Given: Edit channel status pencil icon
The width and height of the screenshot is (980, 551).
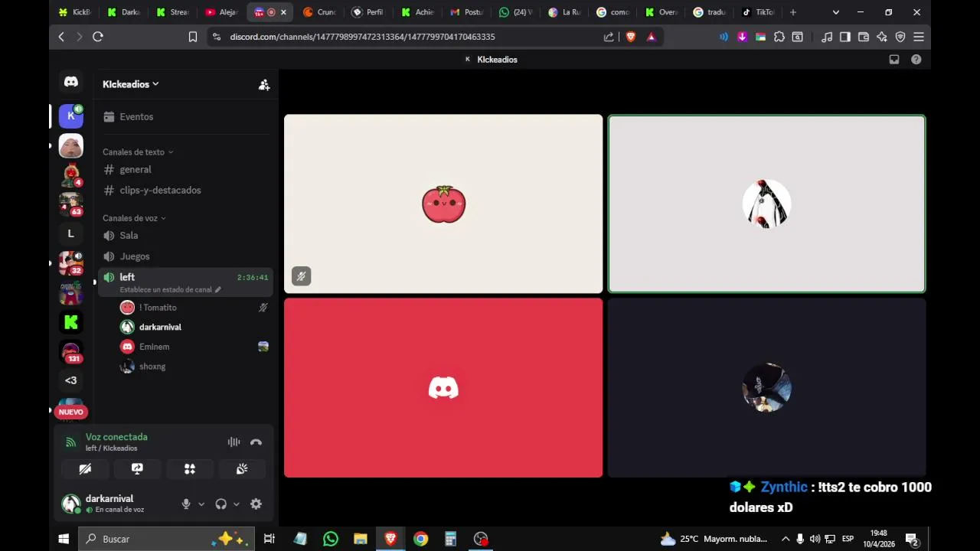Looking at the screenshot, I should 217,290.
